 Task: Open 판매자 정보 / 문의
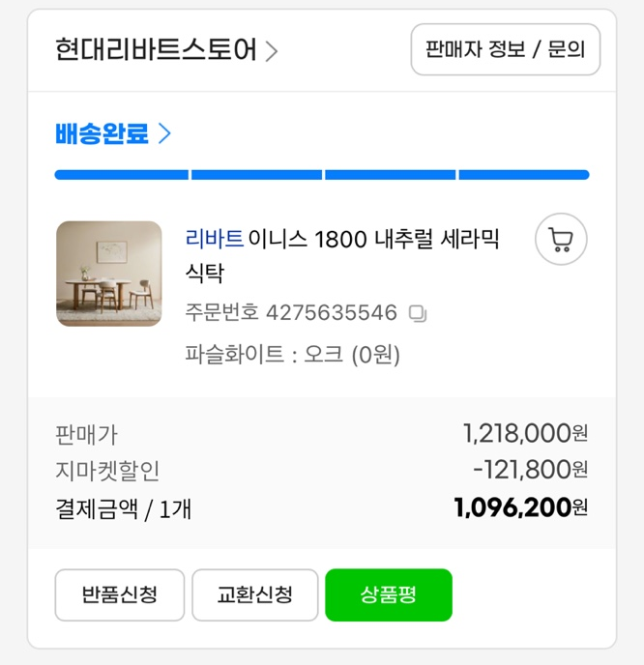click(505, 49)
